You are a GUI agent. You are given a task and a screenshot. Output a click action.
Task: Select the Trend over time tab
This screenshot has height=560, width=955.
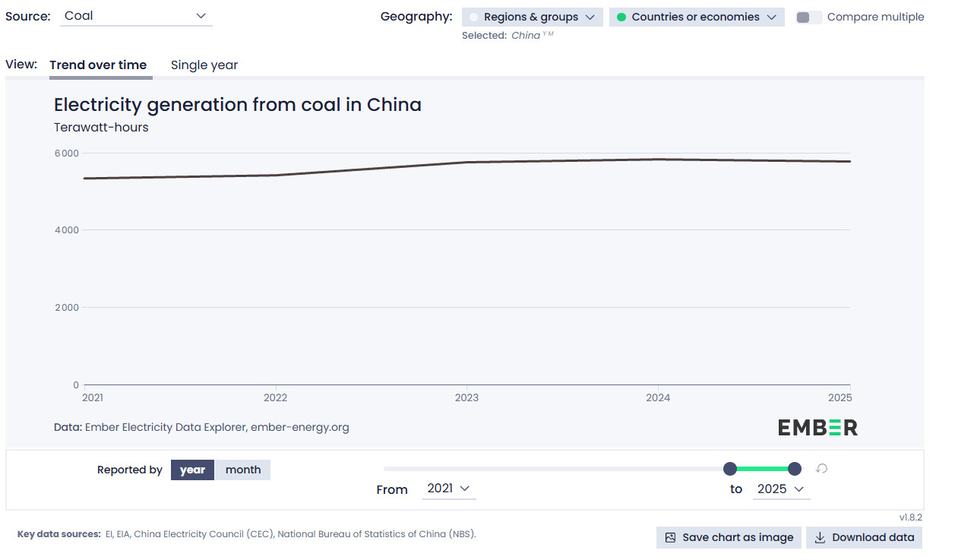pos(98,65)
